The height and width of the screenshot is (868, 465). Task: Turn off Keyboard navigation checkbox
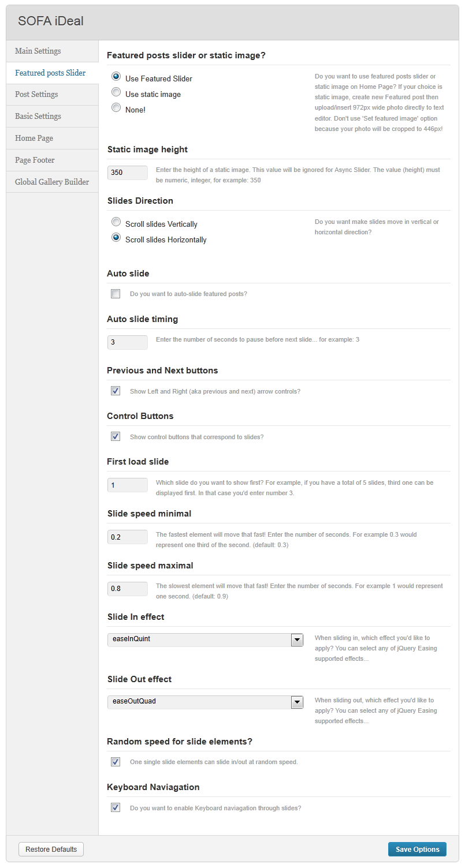(116, 808)
